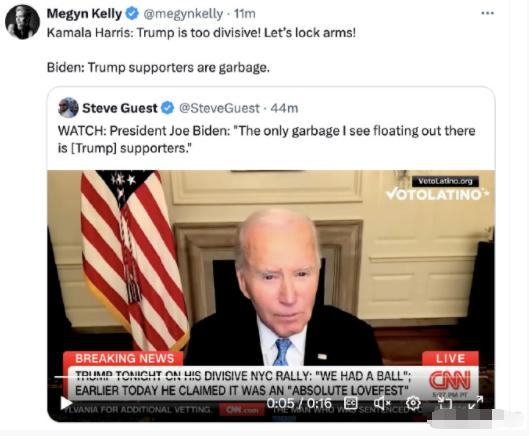Open the three-dot more options menu

(x=487, y=13)
